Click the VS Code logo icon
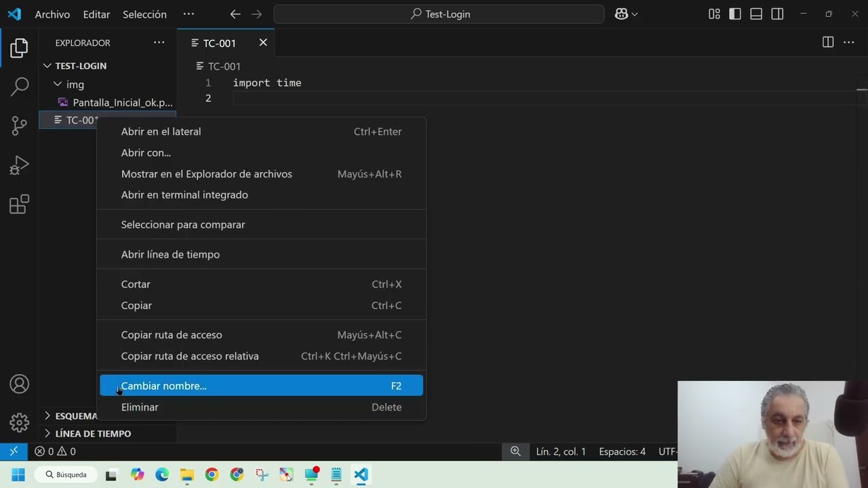Screen dimensions: 868x488 pyautogui.click(x=14, y=14)
